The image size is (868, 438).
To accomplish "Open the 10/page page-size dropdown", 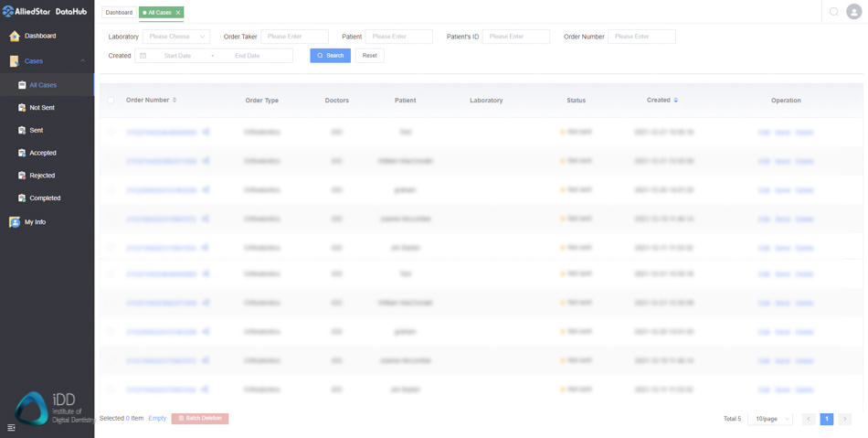I will point(770,419).
